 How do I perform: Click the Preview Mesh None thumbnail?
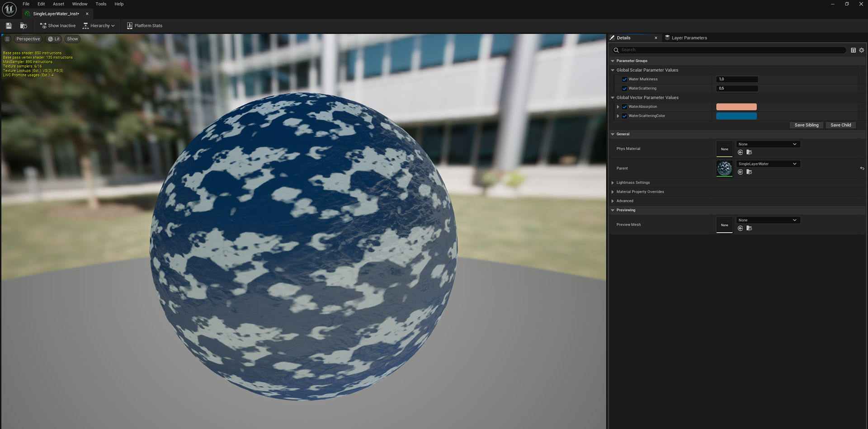pos(724,225)
